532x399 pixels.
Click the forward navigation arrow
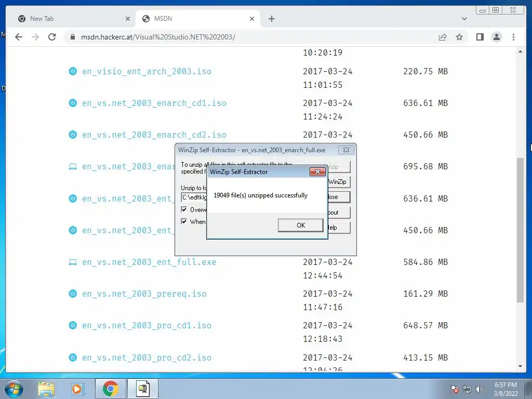pyautogui.click(x=35, y=37)
